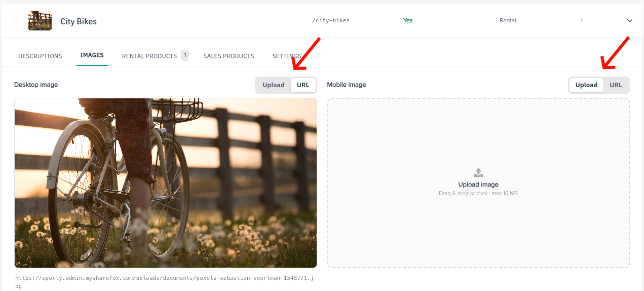Switch to the Settings tab
The height and width of the screenshot is (291, 644).
pyautogui.click(x=287, y=56)
